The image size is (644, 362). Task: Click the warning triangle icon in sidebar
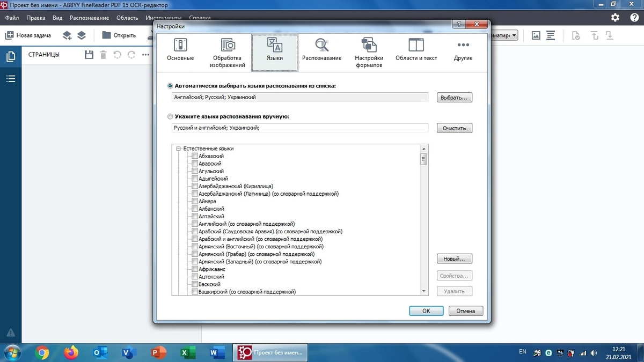[11, 333]
